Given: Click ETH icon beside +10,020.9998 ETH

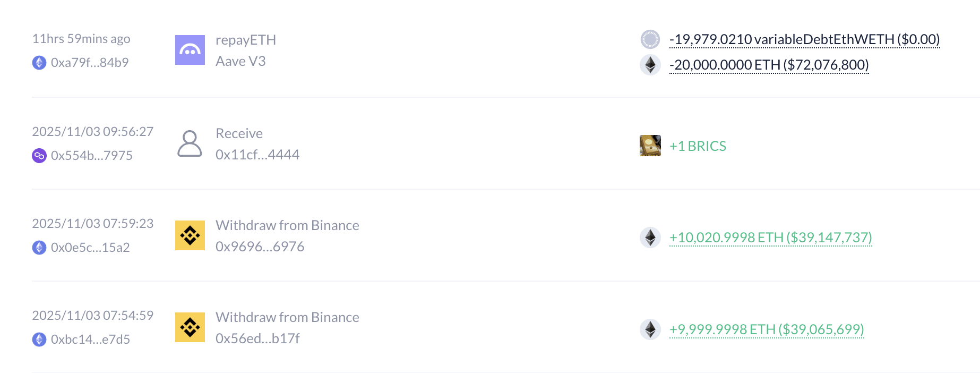Looking at the screenshot, I should pyautogui.click(x=650, y=238).
